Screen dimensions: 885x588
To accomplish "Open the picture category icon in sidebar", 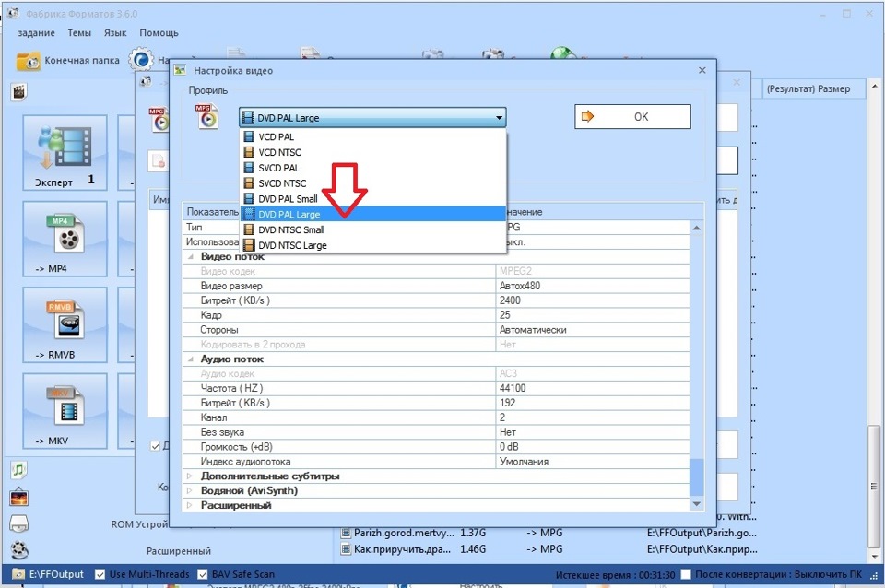I will coord(19,497).
